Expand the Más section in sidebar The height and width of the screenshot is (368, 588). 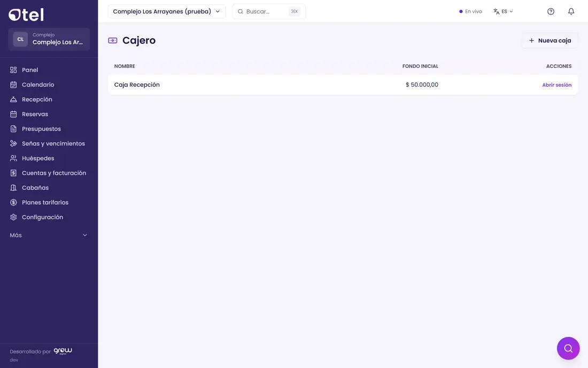coord(49,235)
